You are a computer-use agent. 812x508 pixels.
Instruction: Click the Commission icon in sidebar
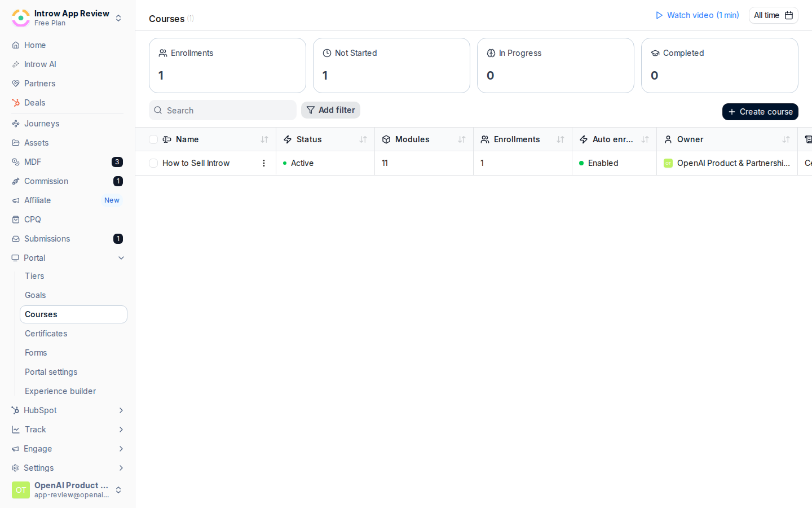point(16,181)
